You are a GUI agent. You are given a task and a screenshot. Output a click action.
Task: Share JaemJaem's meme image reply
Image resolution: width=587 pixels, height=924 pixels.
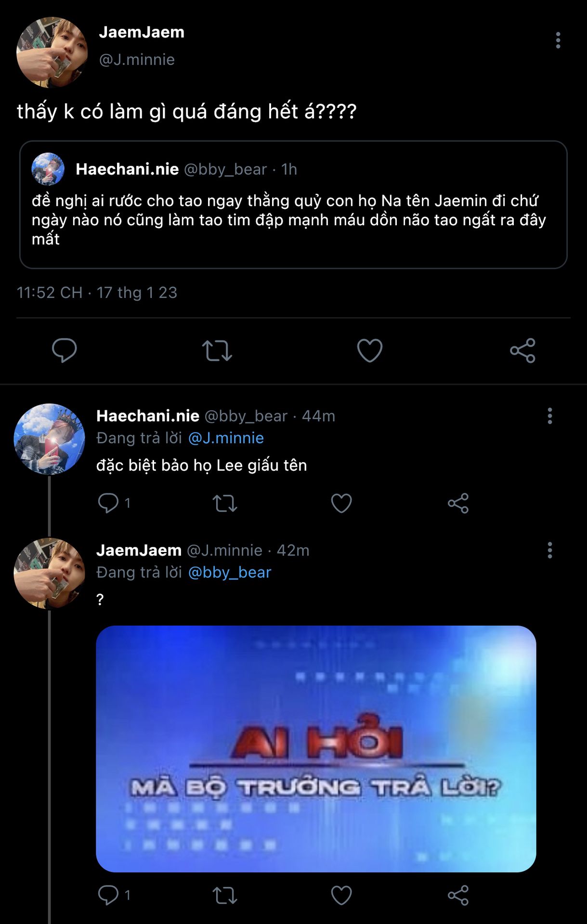[x=458, y=896]
